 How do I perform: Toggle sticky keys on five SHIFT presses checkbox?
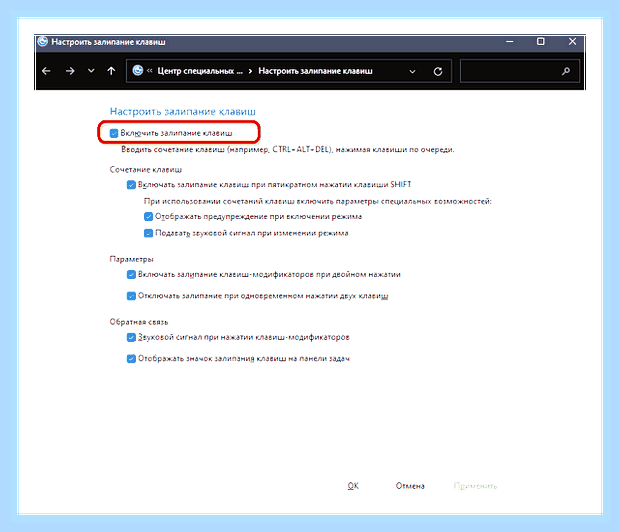coord(131,185)
